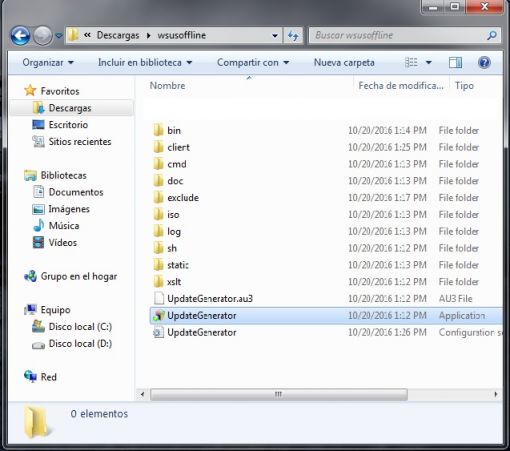This screenshot has width=510, height=451.
Task: Select Grupo en el hogar
Action: click(x=79, y=276)
